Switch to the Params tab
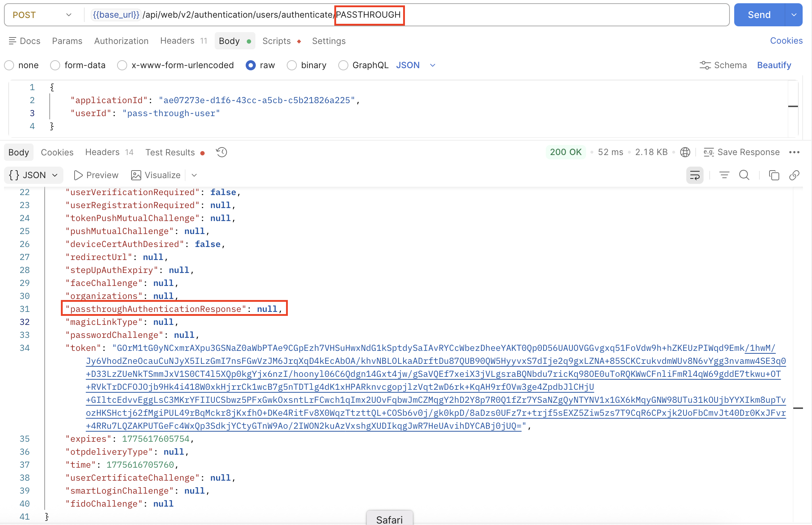 click(67, 41)
